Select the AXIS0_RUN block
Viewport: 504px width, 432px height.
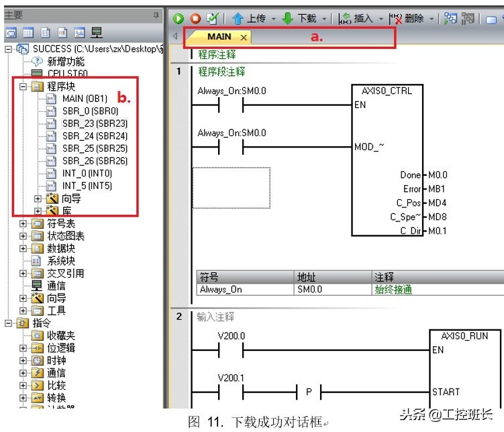coord(465,369)
